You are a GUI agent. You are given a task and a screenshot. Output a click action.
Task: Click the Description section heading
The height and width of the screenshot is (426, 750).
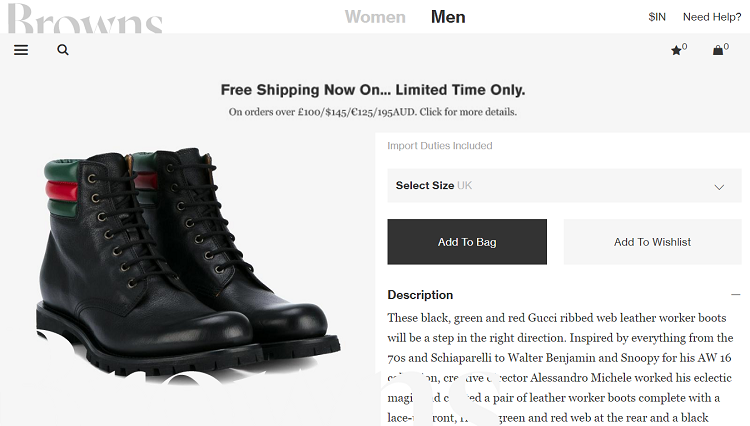(x=420, y=295)
